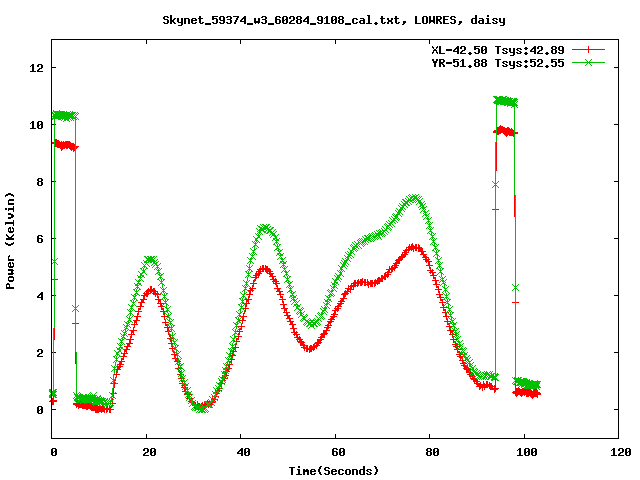
Task: Click the green calibration plateau near 95 seconds
Action: tap(505, 101)
